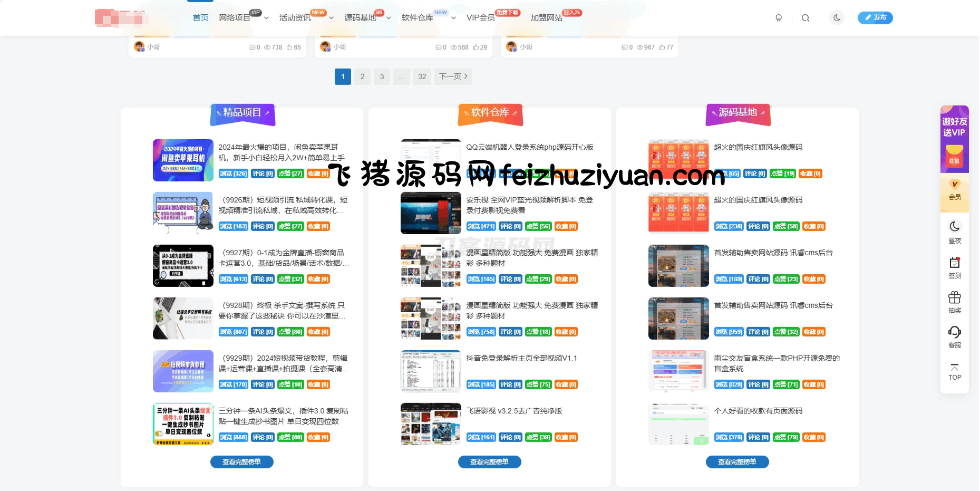Expand the 网络项目 menu dropdown

click(266, 18)
